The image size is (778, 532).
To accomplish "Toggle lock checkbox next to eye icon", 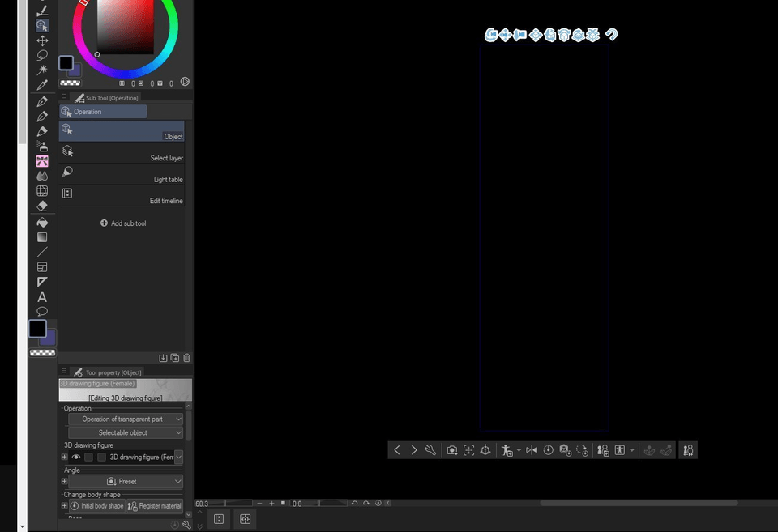I will pyautogui.click(x=88, y=458).
